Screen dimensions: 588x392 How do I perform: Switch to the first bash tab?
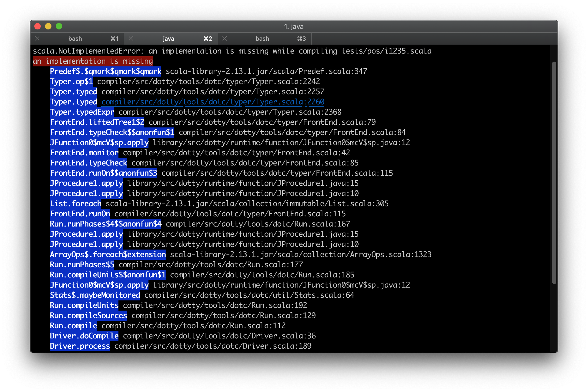75,39
